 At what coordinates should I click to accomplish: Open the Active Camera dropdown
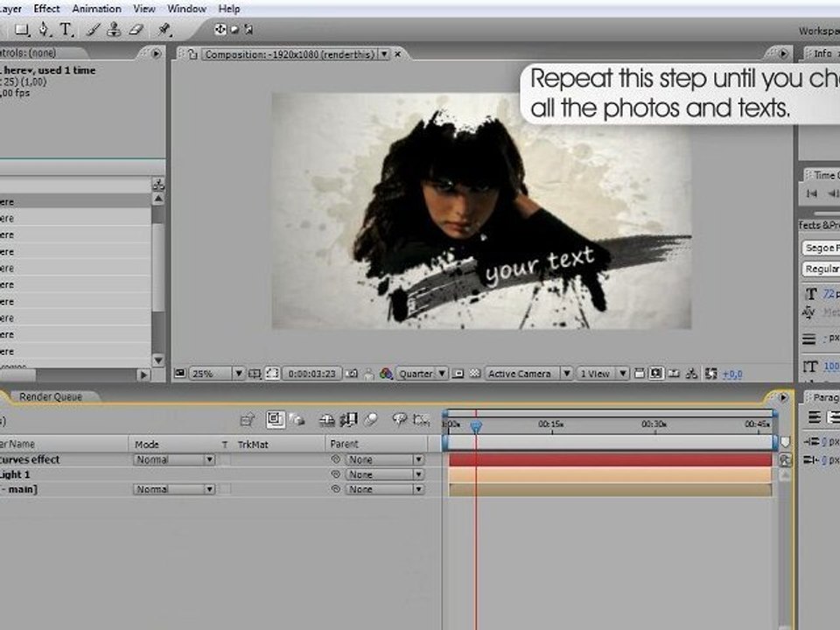528,374
